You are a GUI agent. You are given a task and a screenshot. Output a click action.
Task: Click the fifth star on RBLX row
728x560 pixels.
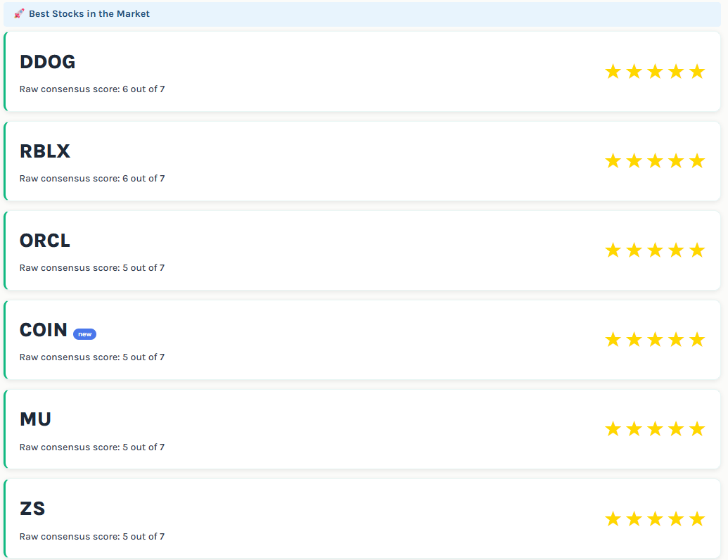point(697,160)
